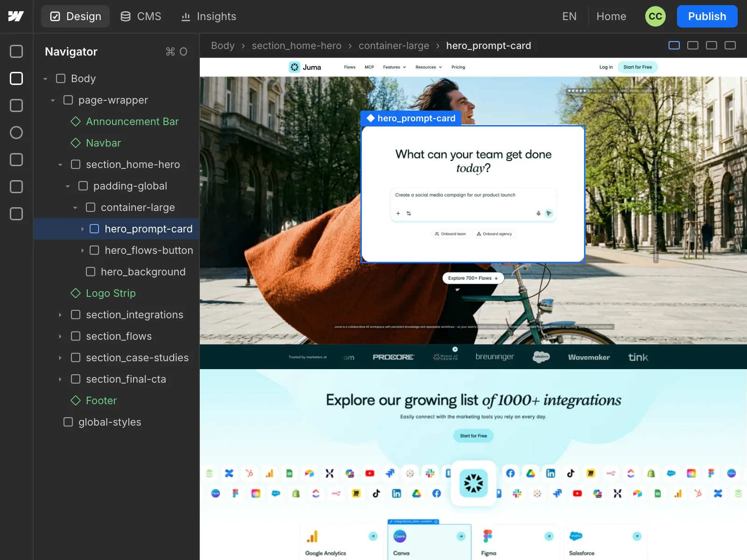Click the Onboard agency chip
The image size is (747, 560).
[x=494, y=234]
